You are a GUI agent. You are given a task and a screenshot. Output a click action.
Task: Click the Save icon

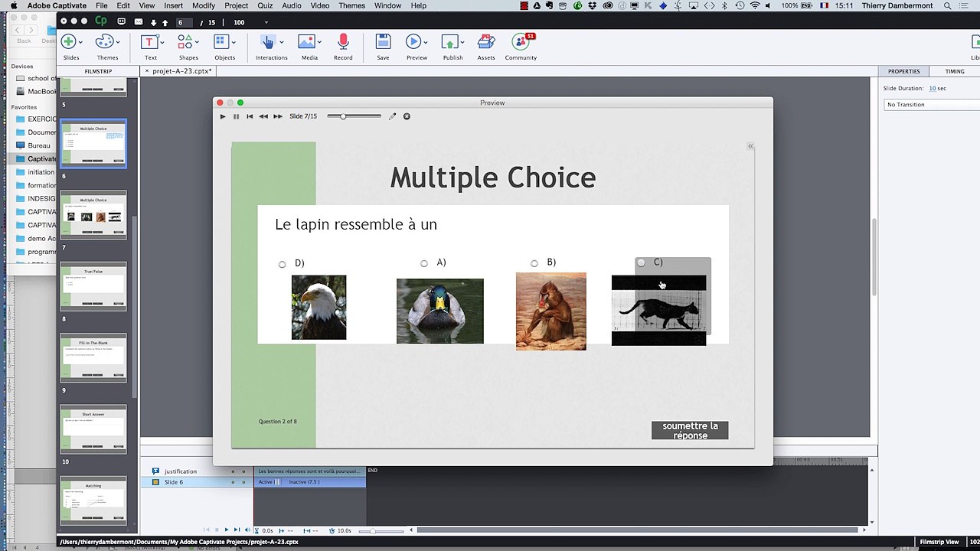(x=383, y=42)
